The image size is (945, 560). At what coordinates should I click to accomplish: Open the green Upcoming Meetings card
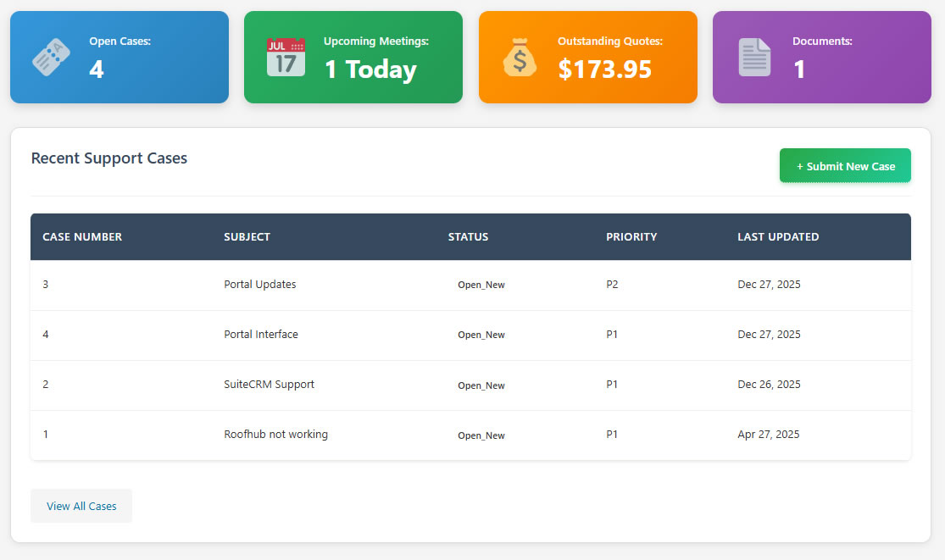coord(353,56)
